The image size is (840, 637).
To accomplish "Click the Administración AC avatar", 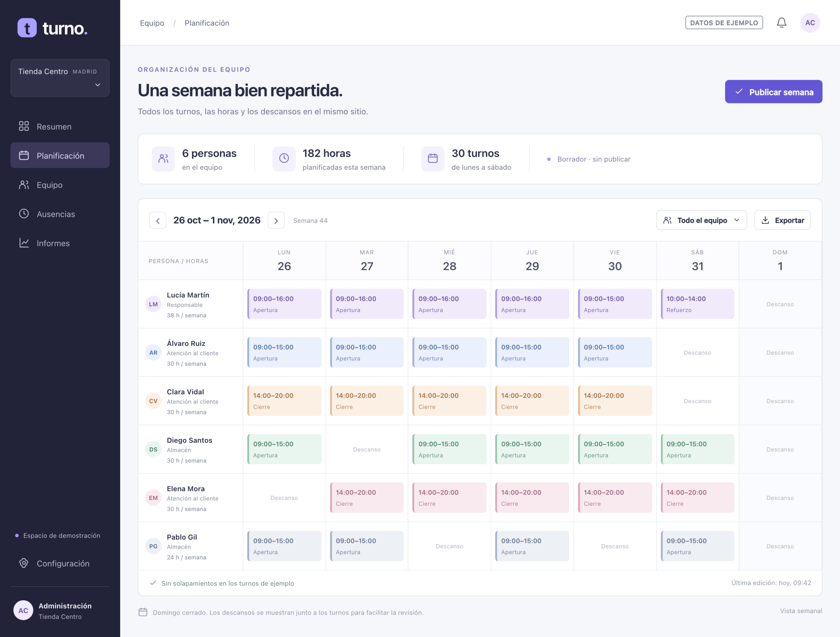I will (x=23, y=610).
